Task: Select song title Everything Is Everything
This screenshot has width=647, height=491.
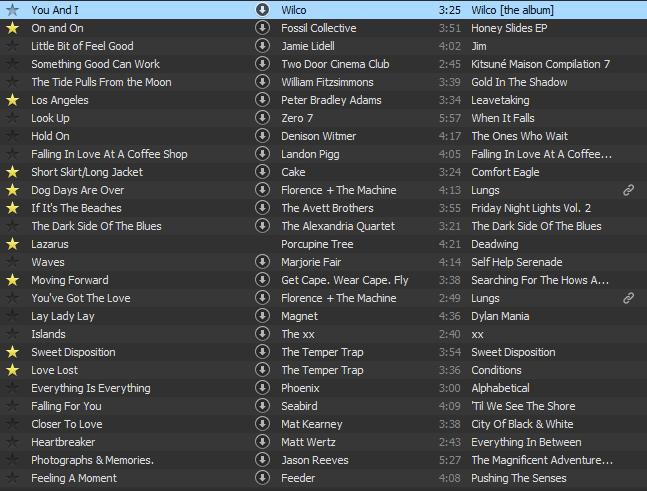Action: pyautogui.click(x=91, y=388)
